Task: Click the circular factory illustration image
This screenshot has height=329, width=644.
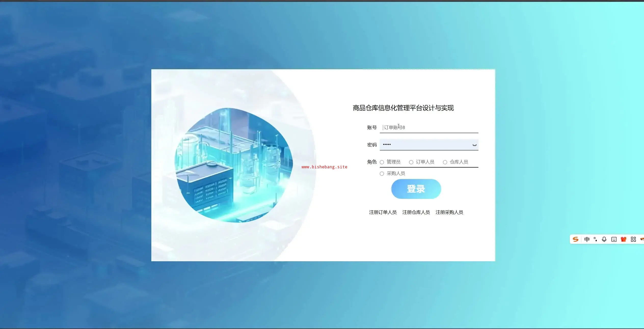Action: 234,165
